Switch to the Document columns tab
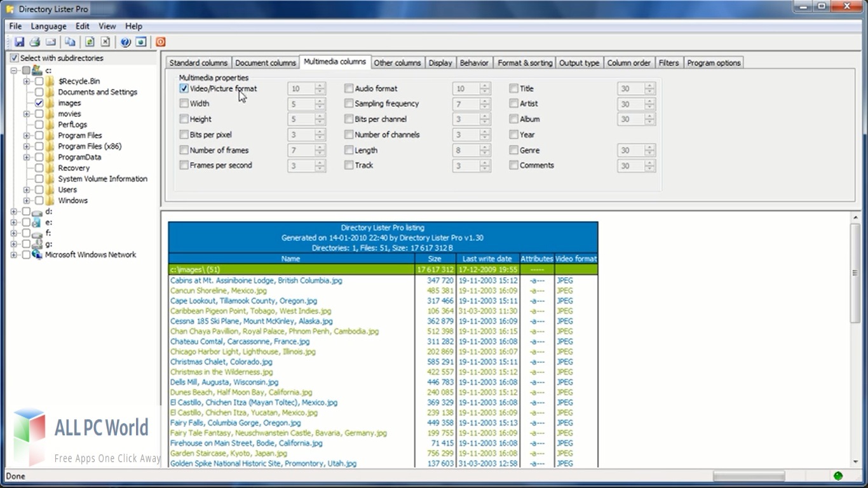Image resolution: width=868 pixels, height=488 pixels. (266, 63)
